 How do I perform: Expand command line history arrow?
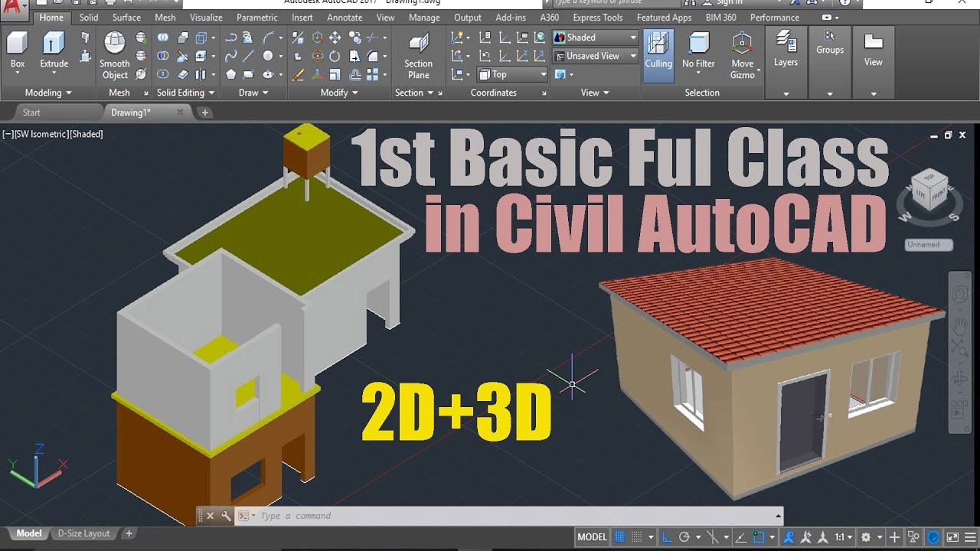(778, 516)
